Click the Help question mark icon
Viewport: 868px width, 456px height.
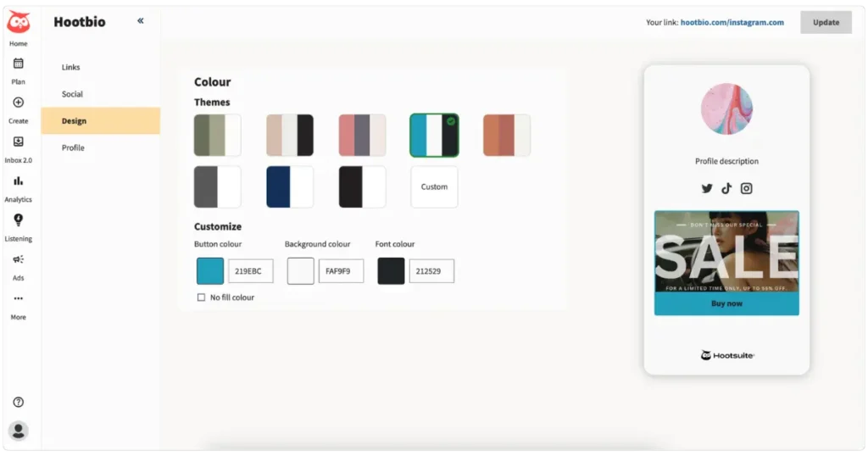tap(18, 403)
